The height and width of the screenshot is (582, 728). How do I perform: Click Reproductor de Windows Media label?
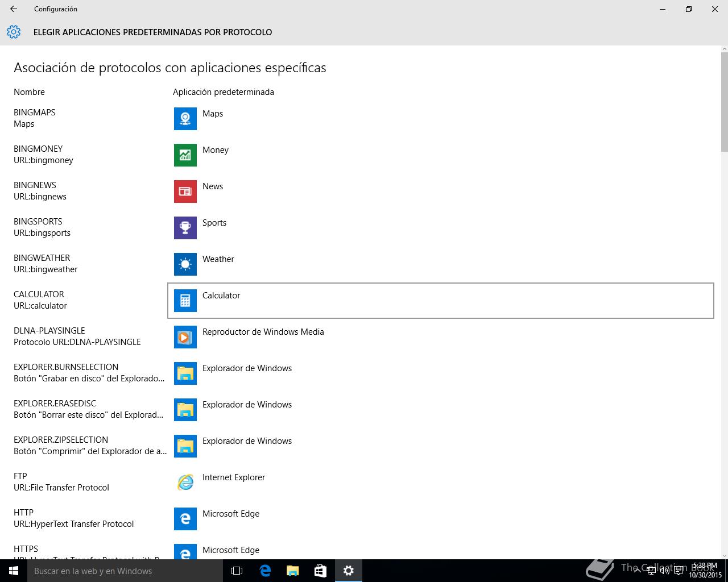[263, 332]
